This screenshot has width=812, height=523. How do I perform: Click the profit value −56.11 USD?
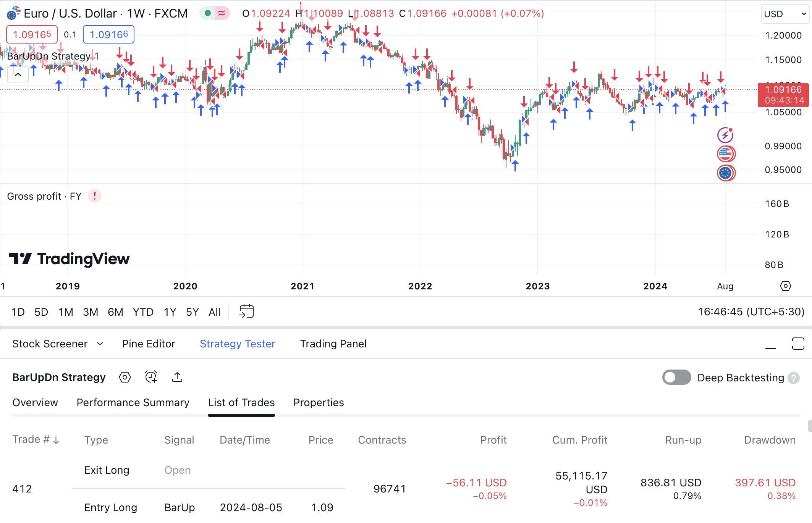click(476, 483)
